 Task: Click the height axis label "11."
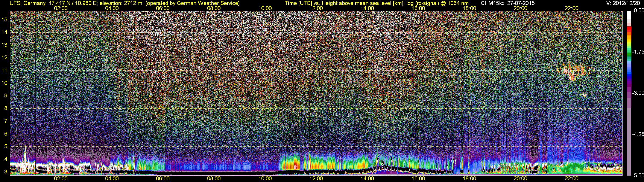[5, 70]
